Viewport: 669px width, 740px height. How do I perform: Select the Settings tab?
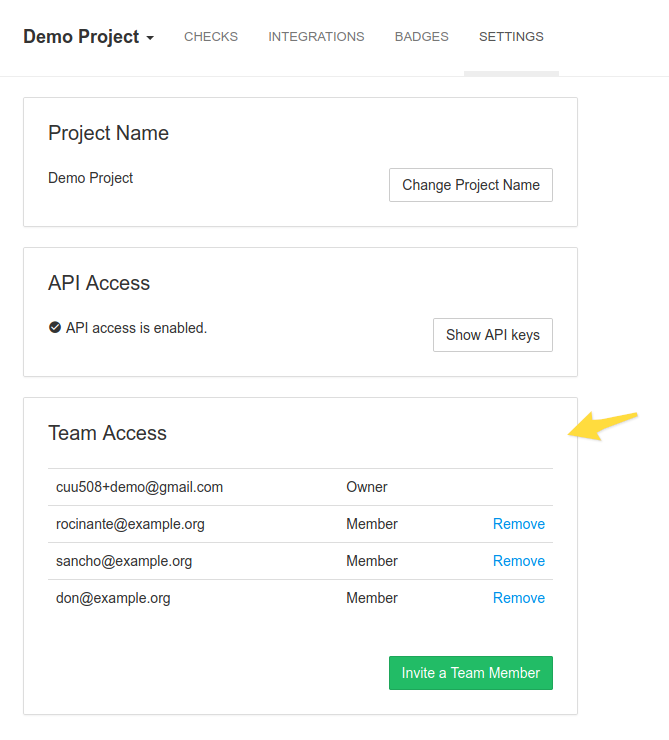[x=511, y=37]
